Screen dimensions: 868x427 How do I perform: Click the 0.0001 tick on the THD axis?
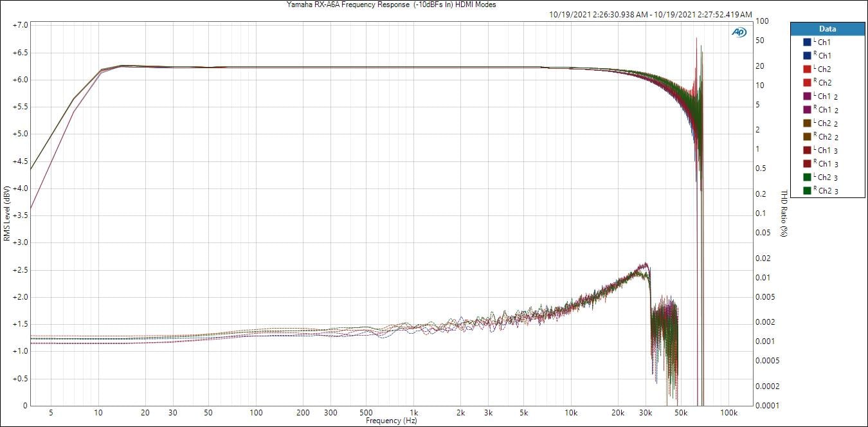767,405
